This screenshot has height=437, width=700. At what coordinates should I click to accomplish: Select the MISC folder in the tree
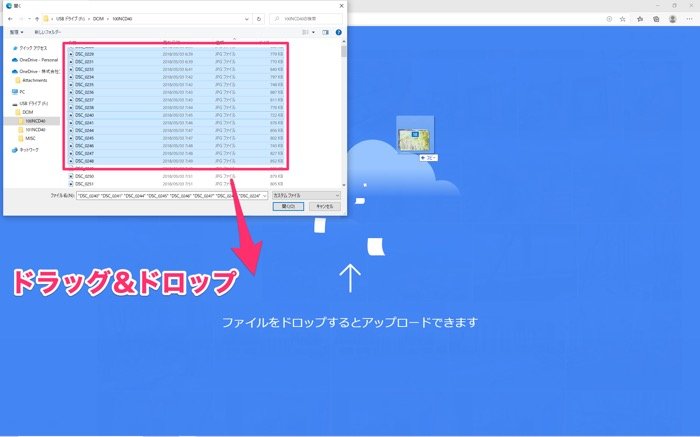(x=27, y=138)
